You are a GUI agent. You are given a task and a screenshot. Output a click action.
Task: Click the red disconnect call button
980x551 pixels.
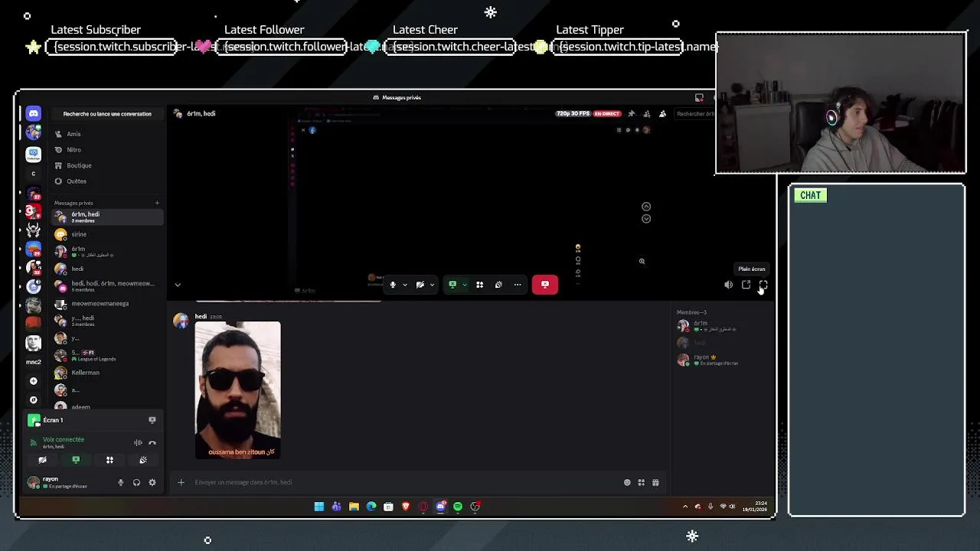[545, 285]
